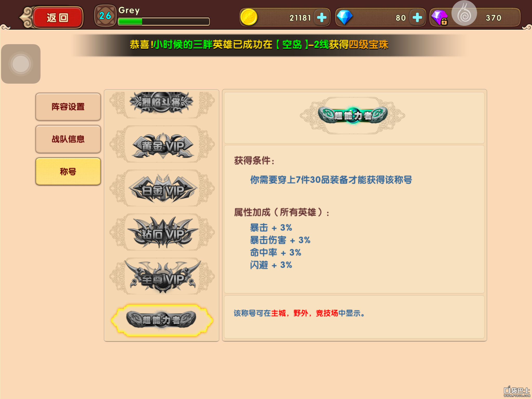Select the 烈焰斗将 title badge
Screen dimensions: 532x399
pos(162,103)
